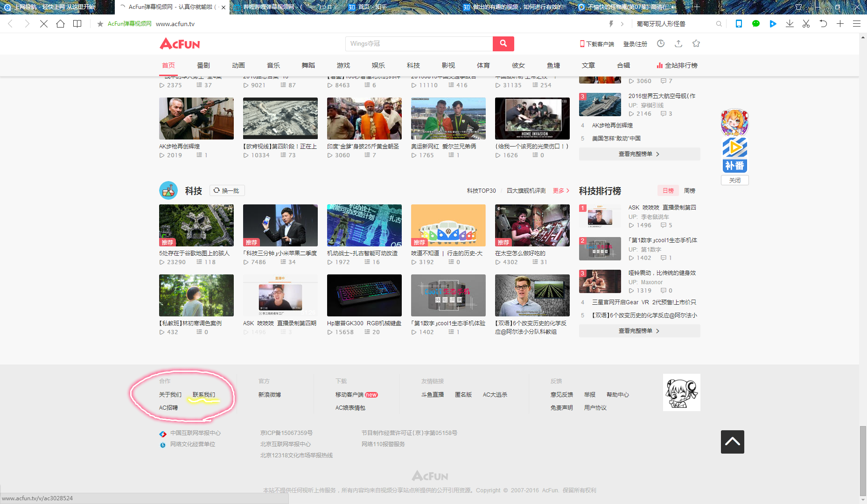Expand 查看完整榜单 under upper ranking list
Image resolution: width=867 pixels, height=504 pixels.
click(639, 154)
